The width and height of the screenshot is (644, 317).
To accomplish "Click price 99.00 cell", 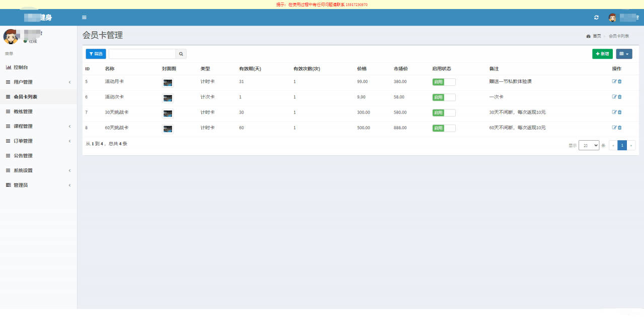I will 362,81.
